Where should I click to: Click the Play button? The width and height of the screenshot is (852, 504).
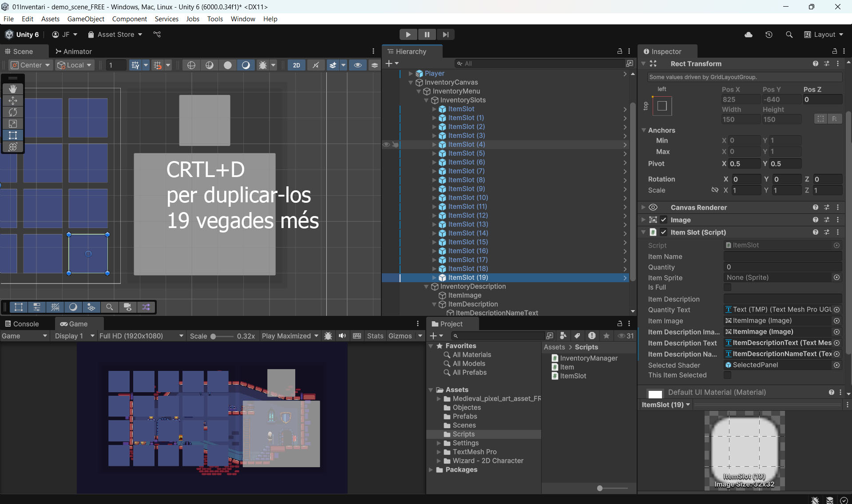coord(408,35)
